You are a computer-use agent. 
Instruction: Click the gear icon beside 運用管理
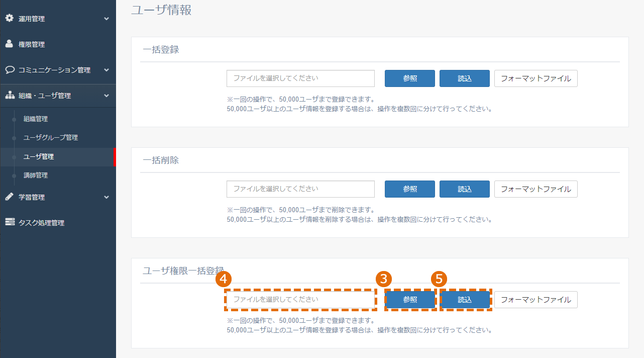point(9,18)
